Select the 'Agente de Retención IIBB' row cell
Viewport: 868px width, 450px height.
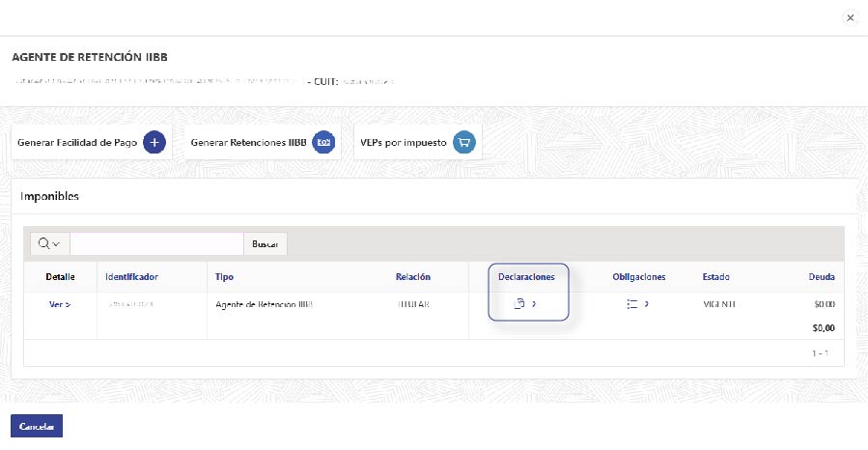click(x=265, y=304)
